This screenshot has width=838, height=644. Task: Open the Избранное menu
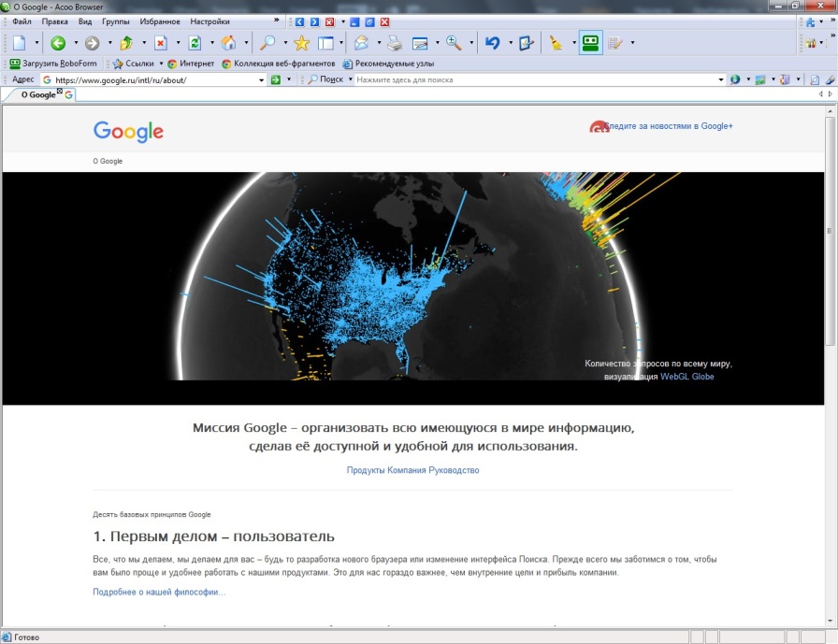[x=160, y=21]
